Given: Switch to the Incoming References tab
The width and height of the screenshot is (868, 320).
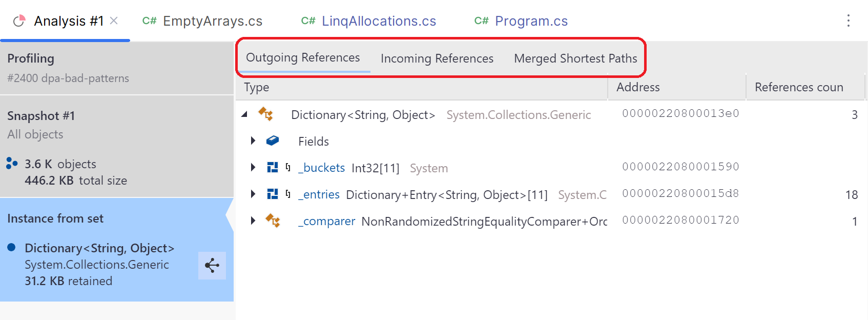Looking at the screenshot, I should click(437, 58).
